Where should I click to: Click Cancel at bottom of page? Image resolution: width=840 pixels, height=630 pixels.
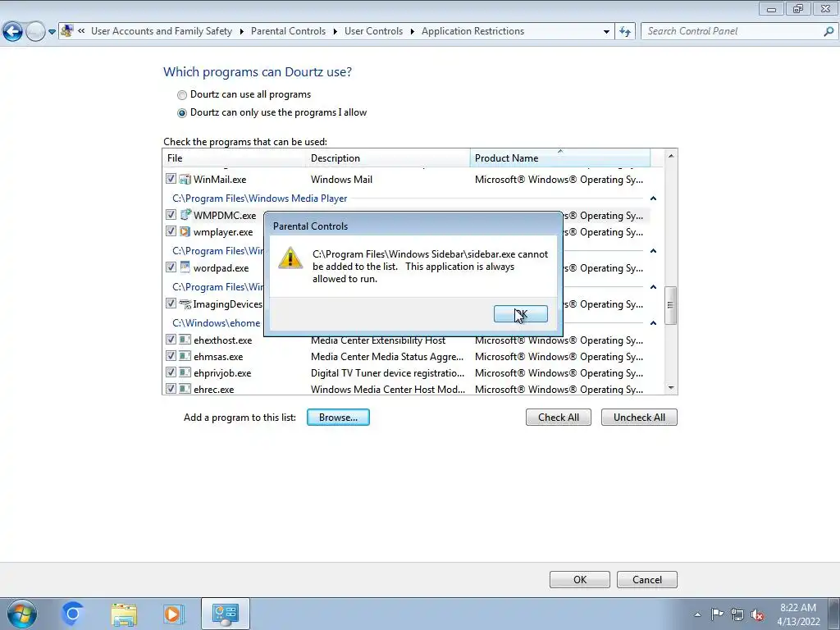(x=646, y=580)
